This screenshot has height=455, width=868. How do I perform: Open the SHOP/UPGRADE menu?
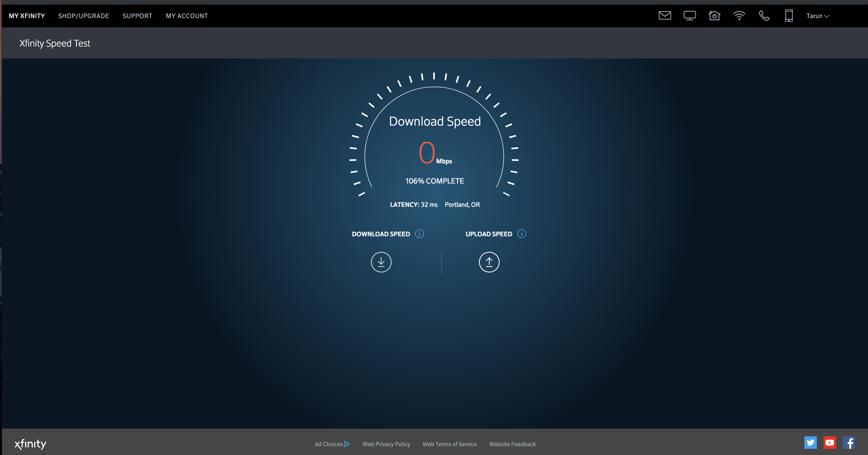click(83, 16)
